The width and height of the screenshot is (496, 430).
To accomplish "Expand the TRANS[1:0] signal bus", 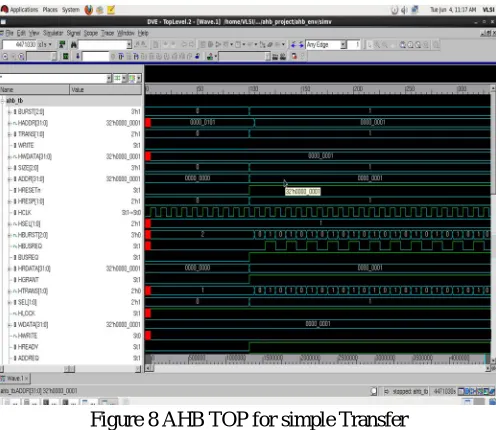I will (x=10, y=134).
